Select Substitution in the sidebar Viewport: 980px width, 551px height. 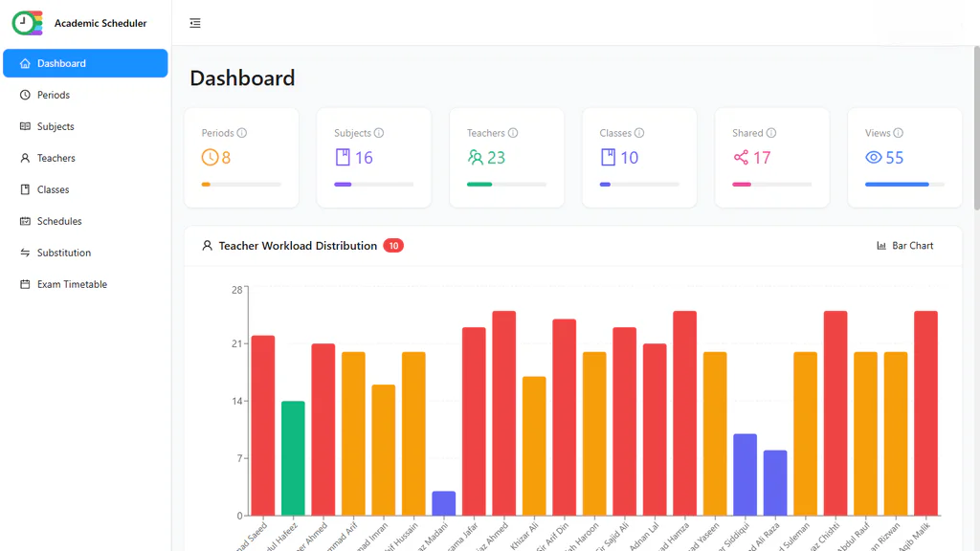click(x=63, y=253)
